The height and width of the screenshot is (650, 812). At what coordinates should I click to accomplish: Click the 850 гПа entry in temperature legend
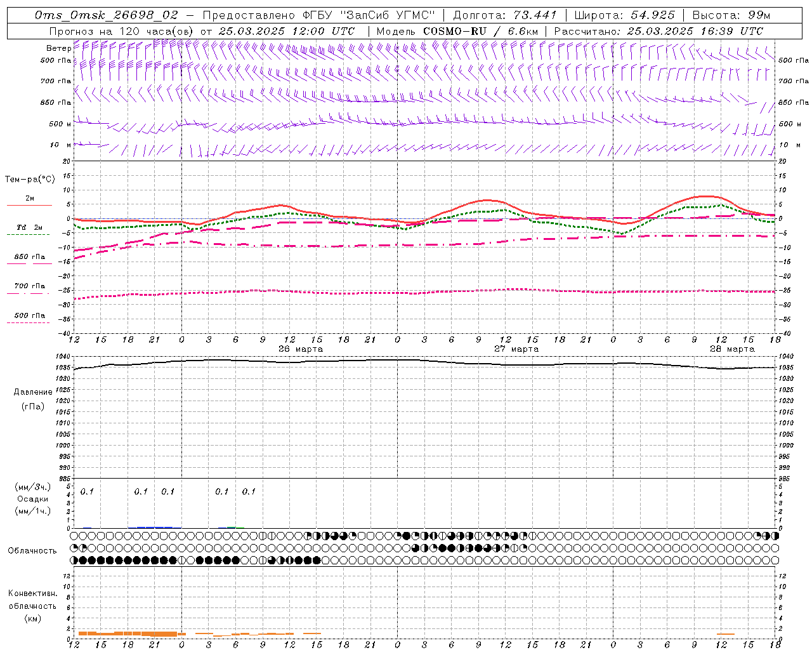coord(29,257)
